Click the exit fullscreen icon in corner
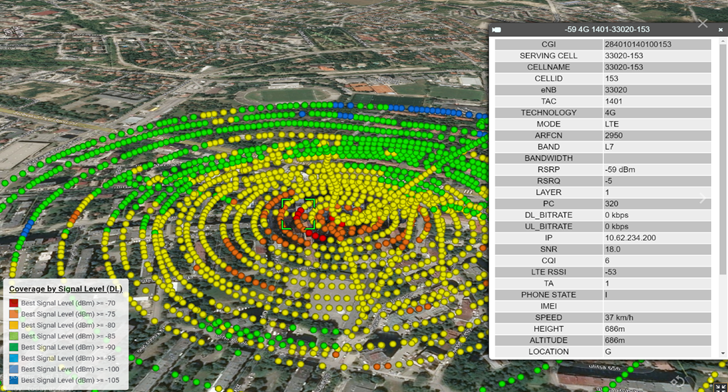The height and width of the screenshot is (392, 728). [x=720, y=387]
